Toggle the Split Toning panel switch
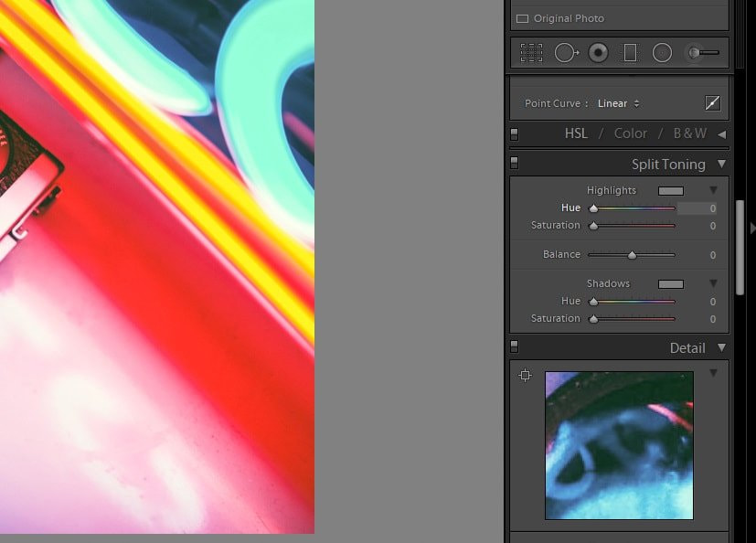 click(514, 161)
